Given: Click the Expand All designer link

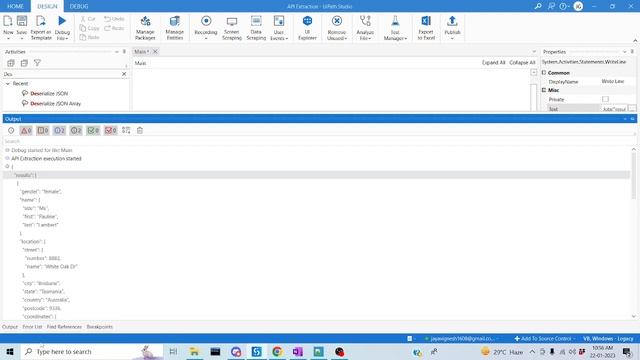Looking at the screenshot, I should [493, 62].
